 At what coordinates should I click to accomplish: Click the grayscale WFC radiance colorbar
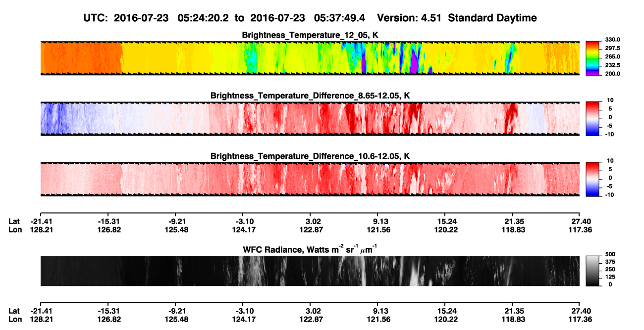592,271
